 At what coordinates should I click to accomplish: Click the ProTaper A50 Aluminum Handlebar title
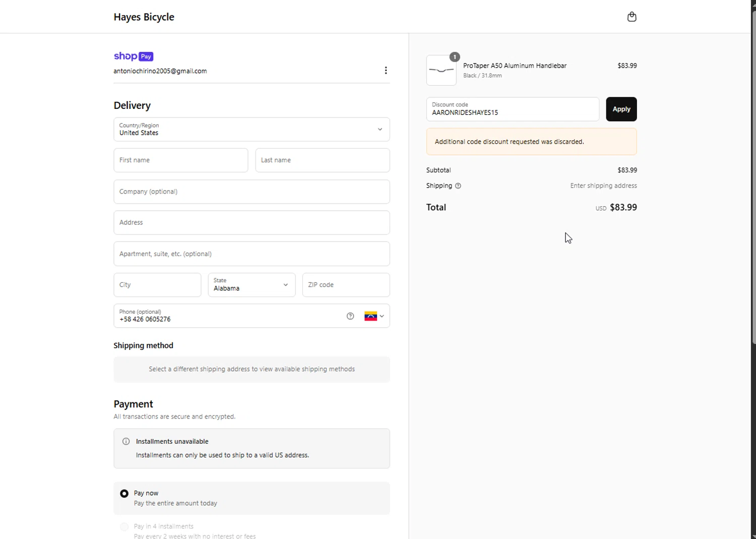point(515,66)
